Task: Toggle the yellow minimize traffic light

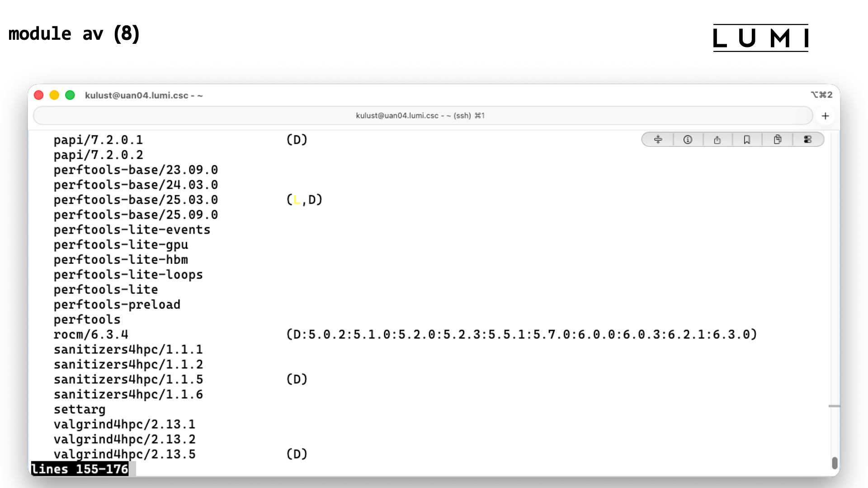Action: [x=54, y=95]
